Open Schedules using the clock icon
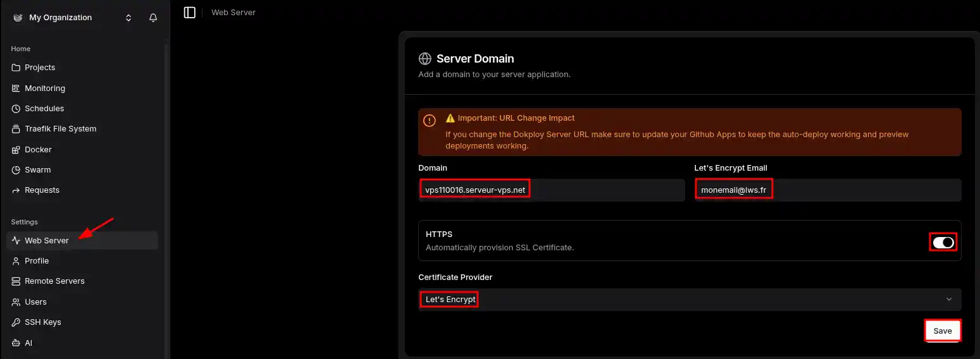This screenshot has height=359, width=980. [16, 109]
